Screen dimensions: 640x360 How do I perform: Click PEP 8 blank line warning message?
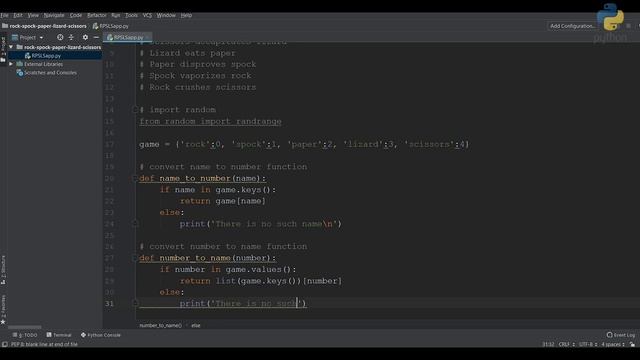[x=44, y=344]
